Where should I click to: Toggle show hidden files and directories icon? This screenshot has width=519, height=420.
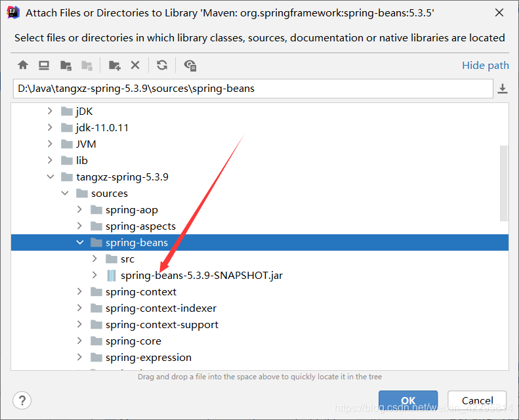(x=190, y=65)
